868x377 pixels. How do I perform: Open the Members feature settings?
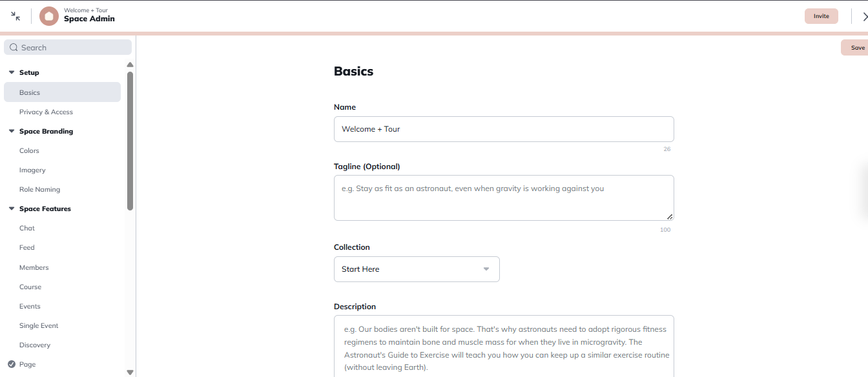(x=34, y=267)
